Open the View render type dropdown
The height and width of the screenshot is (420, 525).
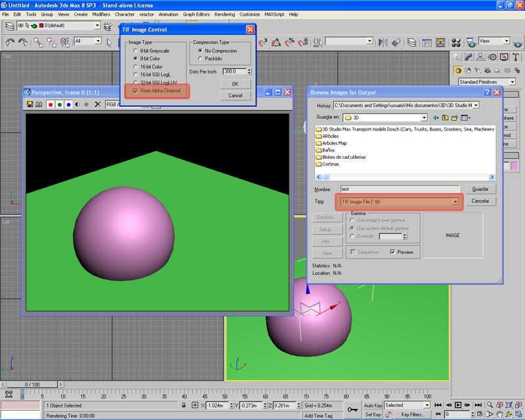click(507, 41)
